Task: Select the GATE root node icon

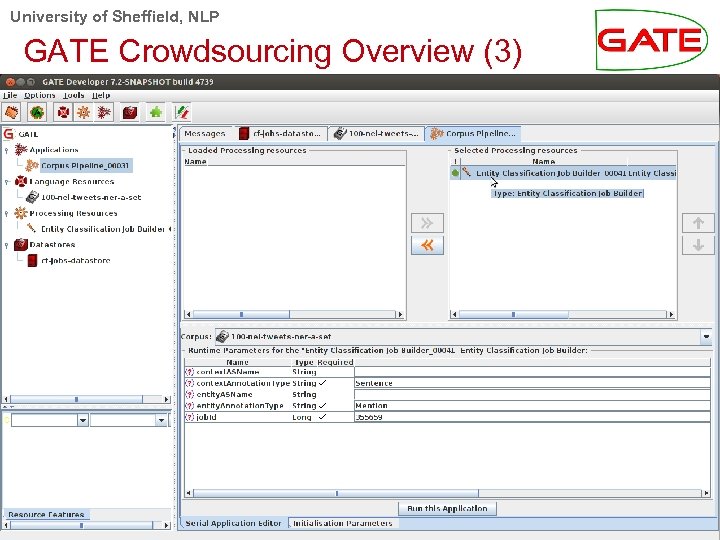Action: [x=9, y=134]
